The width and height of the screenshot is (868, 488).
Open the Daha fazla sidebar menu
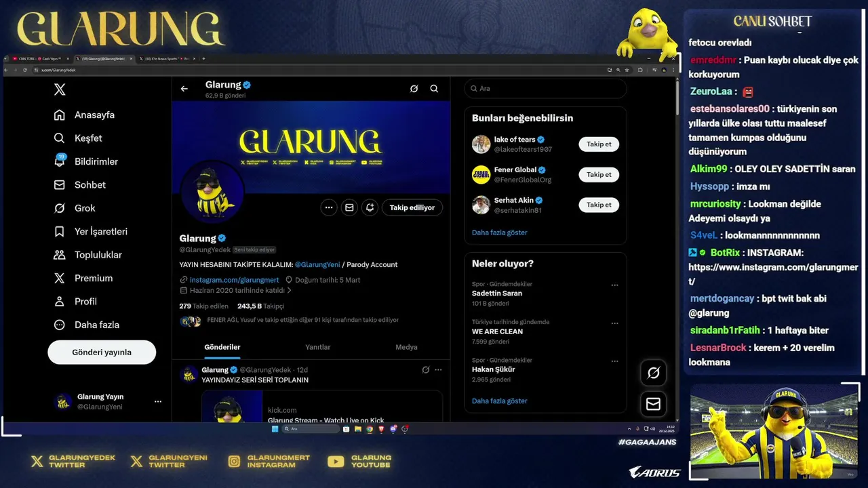pyautogui.click(x=87, y=325)
